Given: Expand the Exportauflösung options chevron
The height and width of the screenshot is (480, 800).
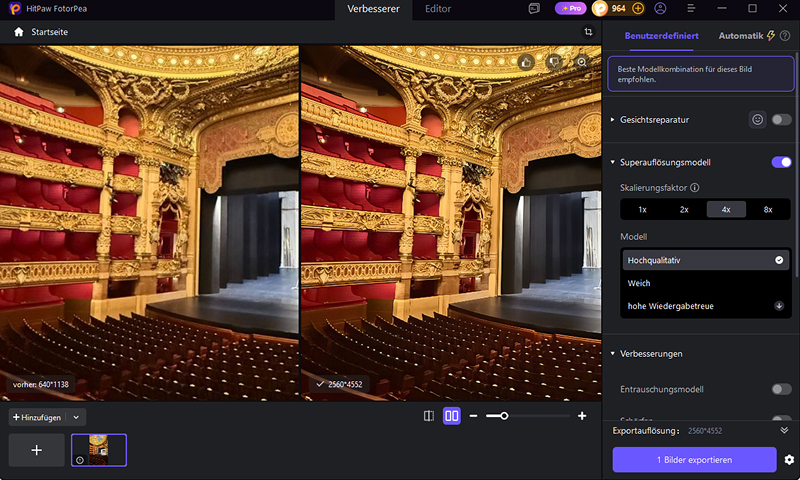Looking at the screenshot, I should pyautogui.click(x=784, y=431).
